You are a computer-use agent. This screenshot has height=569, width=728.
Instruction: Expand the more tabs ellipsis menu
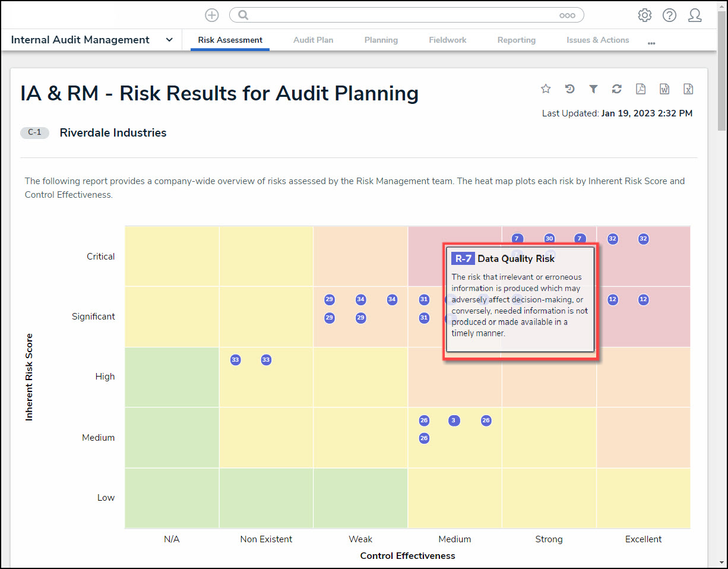pyautogui.click(x=651, y=43)
